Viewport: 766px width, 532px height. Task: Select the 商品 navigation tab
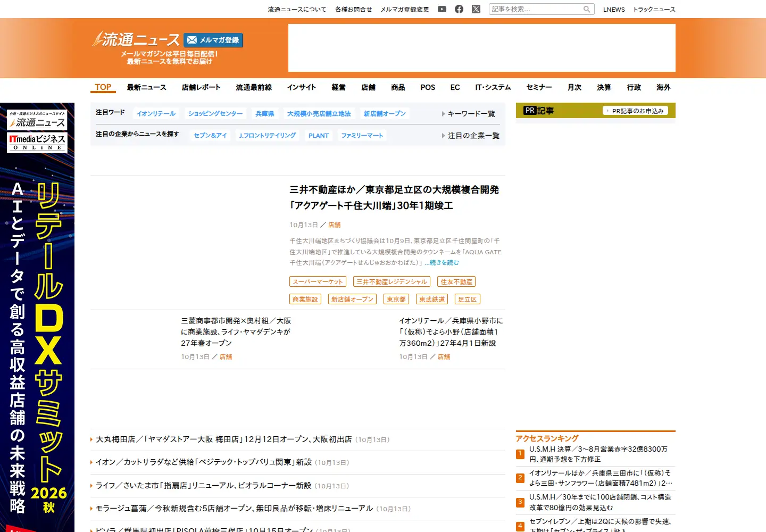(398, 87)
